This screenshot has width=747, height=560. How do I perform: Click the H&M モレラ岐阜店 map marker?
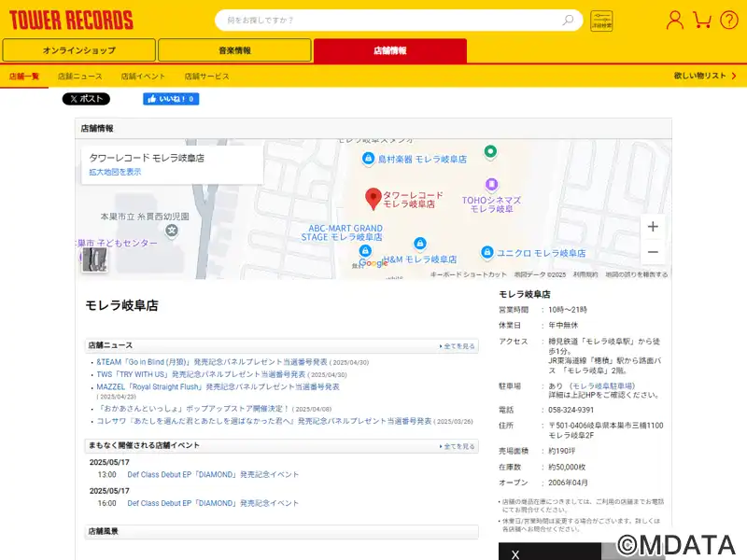click(419, 244)
